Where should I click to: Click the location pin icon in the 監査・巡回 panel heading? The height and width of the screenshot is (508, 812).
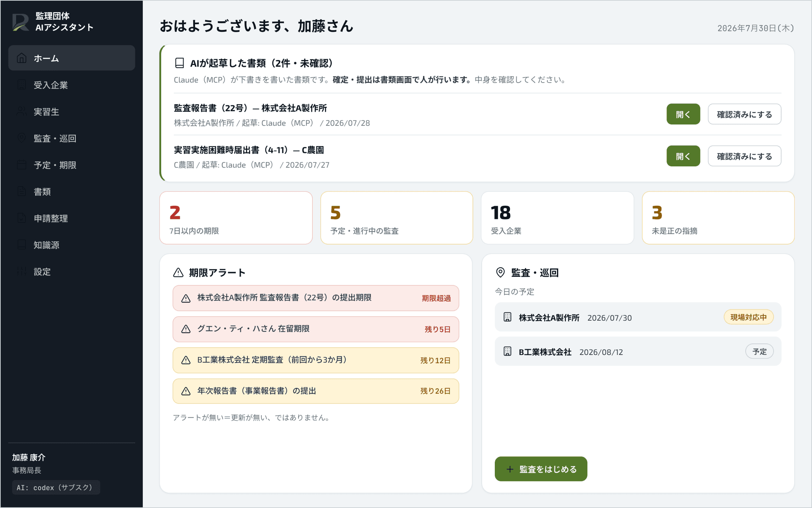coord(500,273)
